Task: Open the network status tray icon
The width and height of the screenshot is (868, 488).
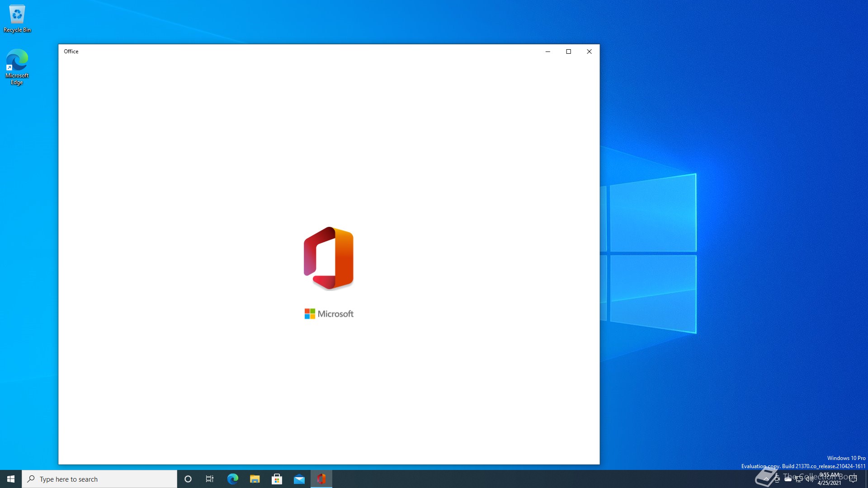Action: (x=798, y=479)
